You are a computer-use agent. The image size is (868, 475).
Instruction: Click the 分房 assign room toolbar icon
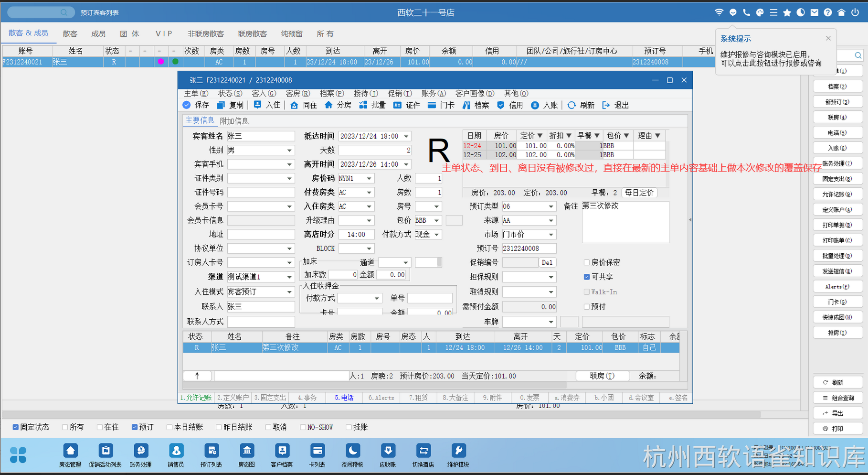click(x=328, y=105)
